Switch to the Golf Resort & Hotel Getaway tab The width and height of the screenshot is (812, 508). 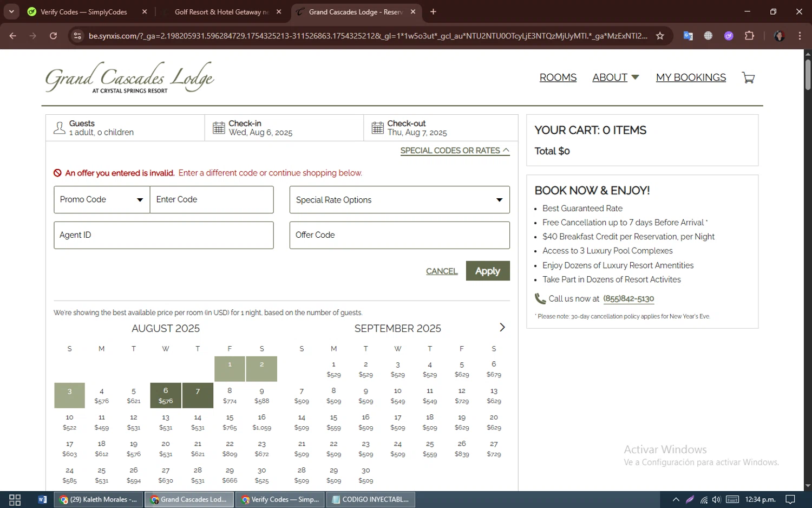222,12
